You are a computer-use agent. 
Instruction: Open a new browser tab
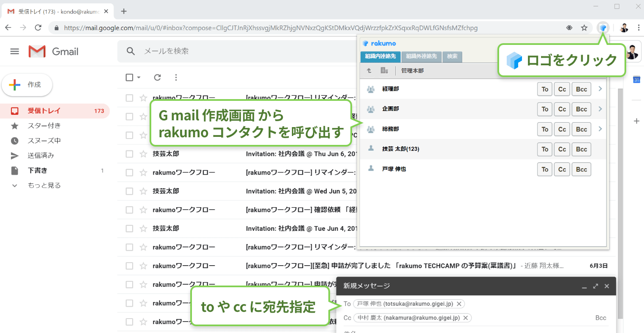[124, 11]
